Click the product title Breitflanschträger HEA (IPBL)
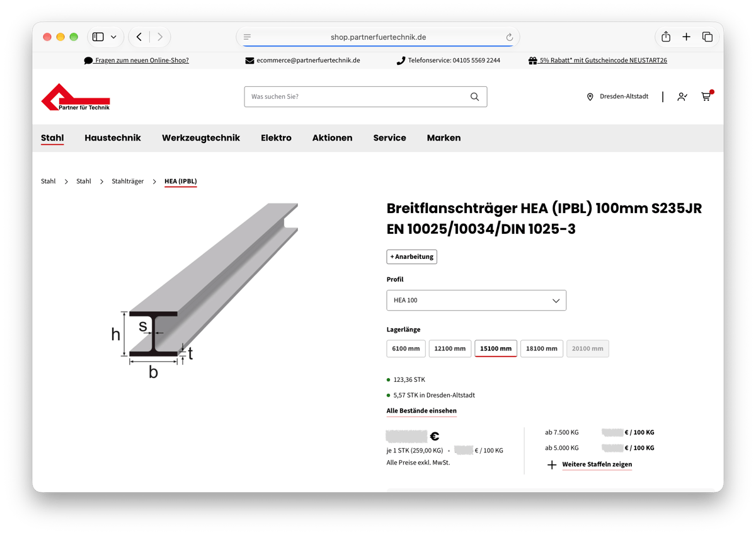The image size is (756, 535). coord(544,218)
